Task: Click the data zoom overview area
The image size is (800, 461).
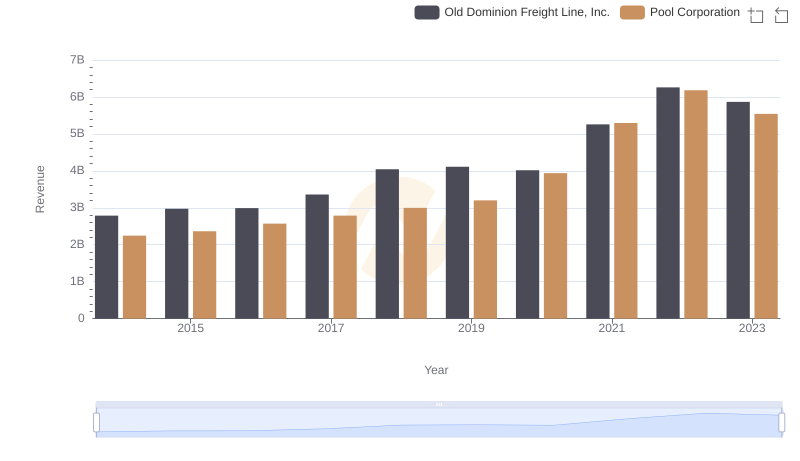Action: [439, 423]
